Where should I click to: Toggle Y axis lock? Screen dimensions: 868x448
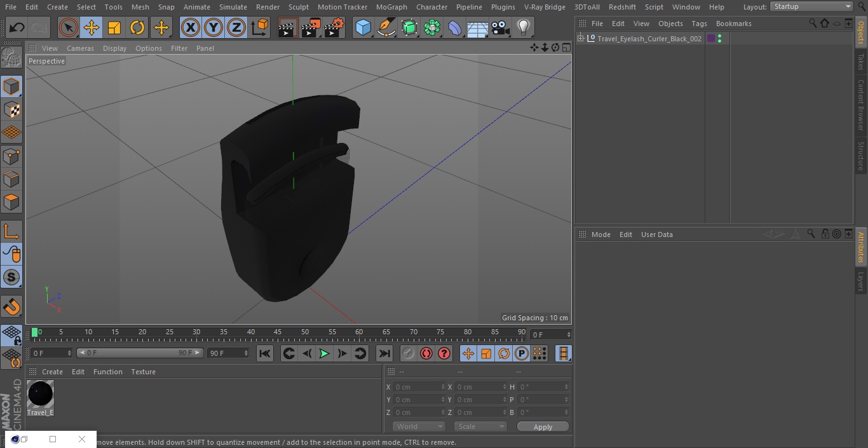[214, 28]
